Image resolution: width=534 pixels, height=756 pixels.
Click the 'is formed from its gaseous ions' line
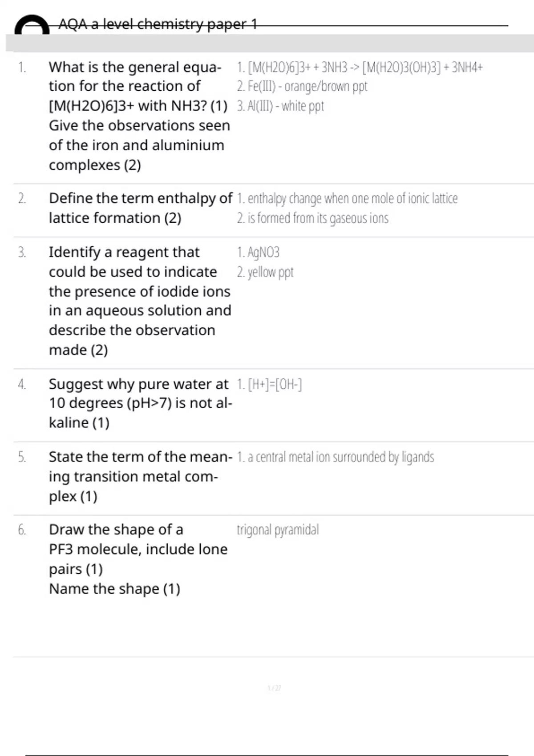312,218
